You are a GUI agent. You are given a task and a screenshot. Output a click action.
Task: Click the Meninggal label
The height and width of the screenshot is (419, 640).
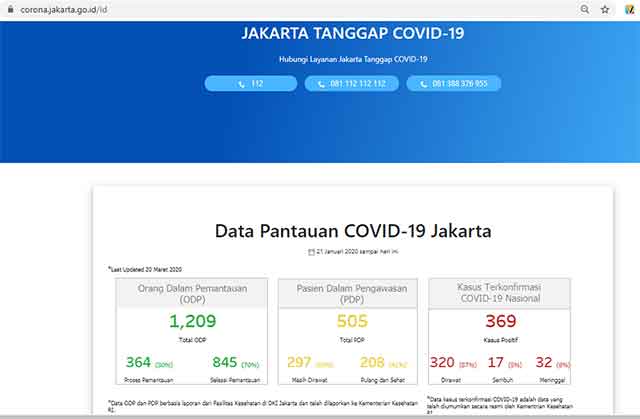click(x=552, y=380)
